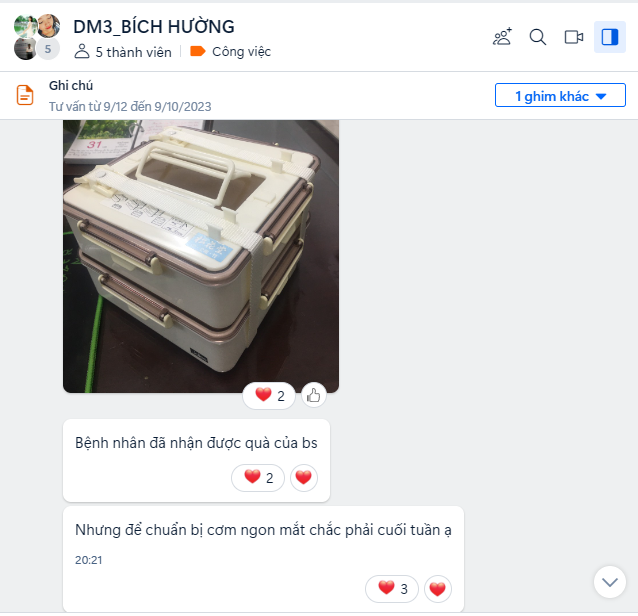Select message 'Bệnh nhân đã nhận được quà'
The image size is (638, 616).
coord(196,443)
